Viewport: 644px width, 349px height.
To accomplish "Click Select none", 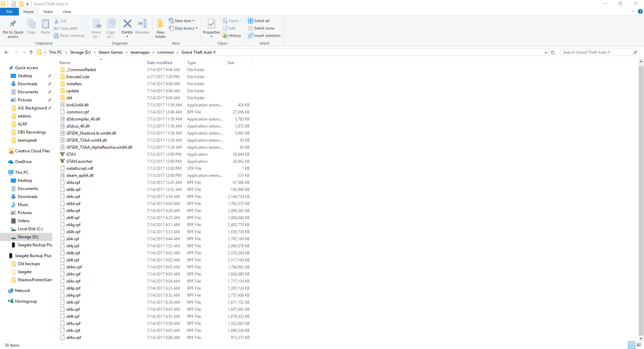I will point(261,28).
